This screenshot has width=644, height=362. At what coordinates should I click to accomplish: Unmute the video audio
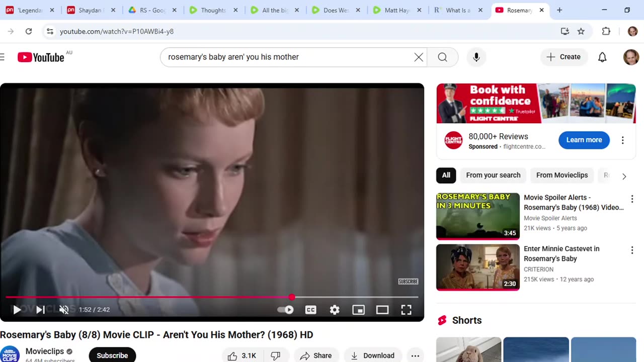click(64, 310)
